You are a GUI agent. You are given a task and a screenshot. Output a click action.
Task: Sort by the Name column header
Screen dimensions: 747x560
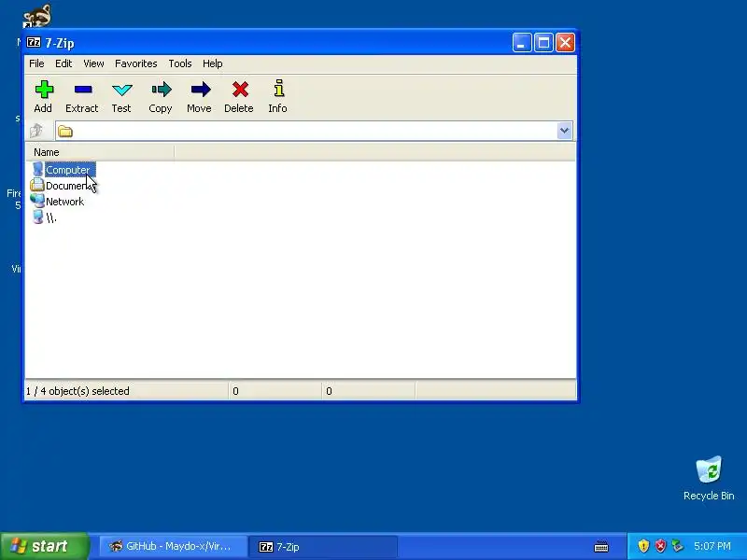point(99,152)
